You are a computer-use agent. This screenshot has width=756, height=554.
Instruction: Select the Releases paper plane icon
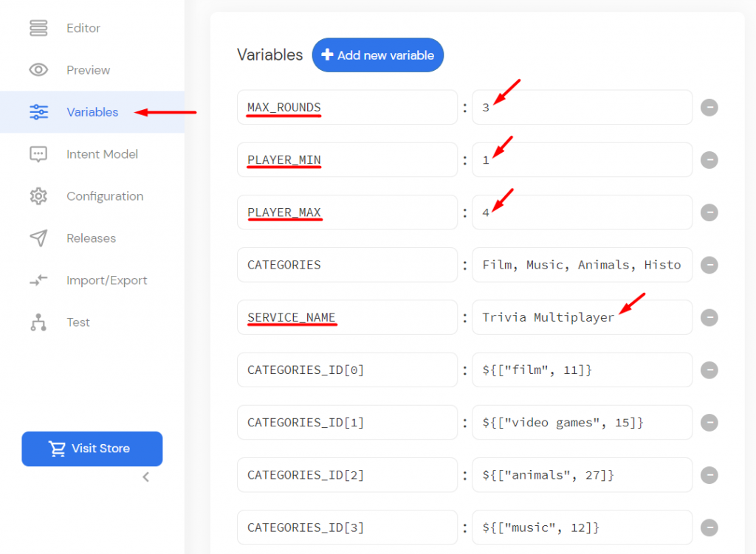(x=39, y=238)
